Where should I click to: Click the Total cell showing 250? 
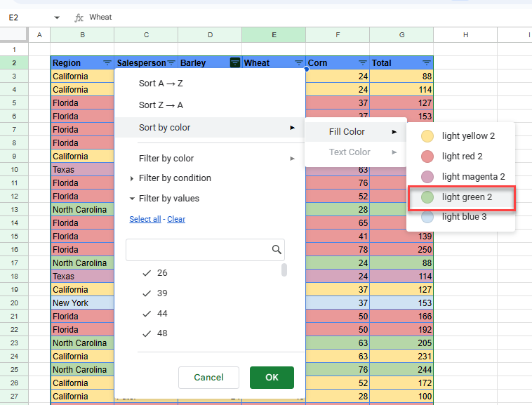pos(401,250)
